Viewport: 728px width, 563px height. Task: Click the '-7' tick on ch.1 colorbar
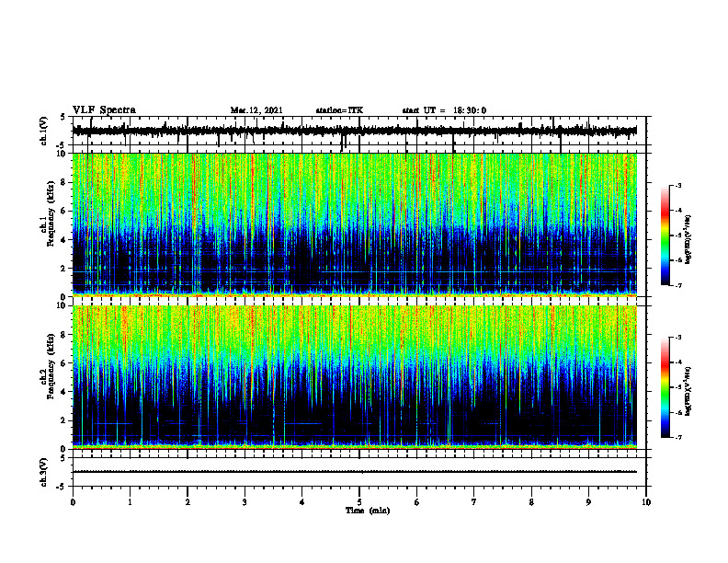(x=677, y=285)
